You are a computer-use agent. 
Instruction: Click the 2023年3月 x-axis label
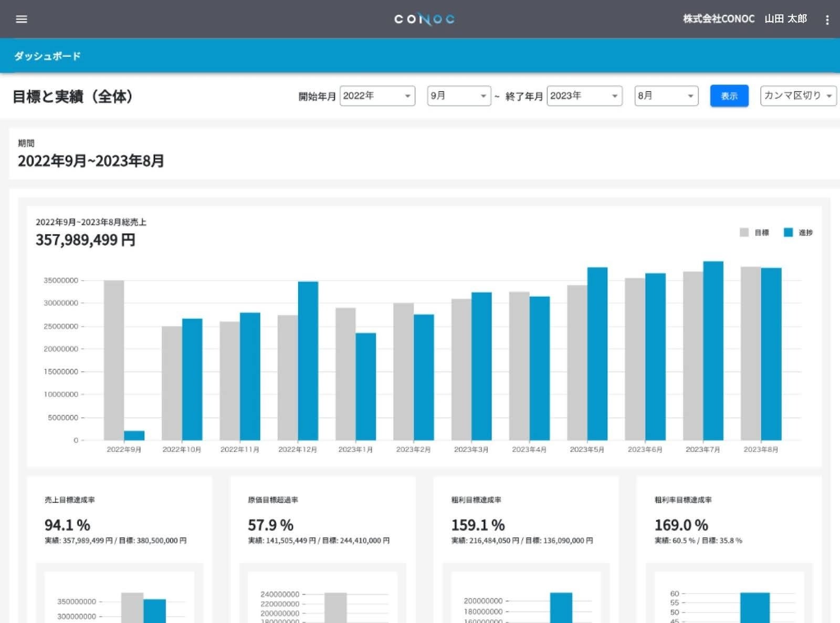pyautogui.click(x=471, y=450)
